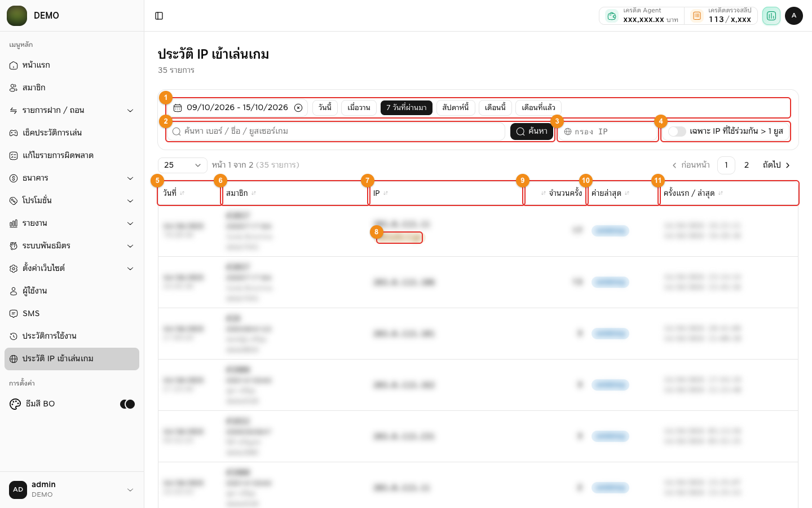
Task: Open the SMS sidebar item
Action: 72,314
